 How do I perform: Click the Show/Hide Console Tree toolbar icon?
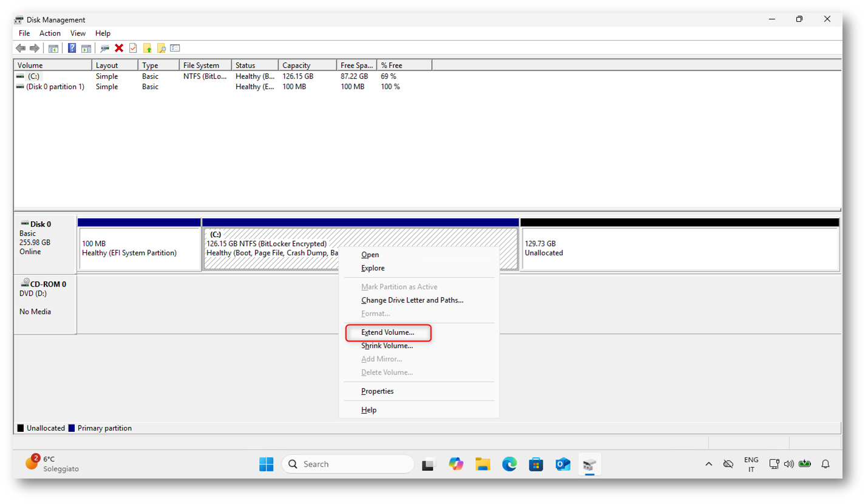(x=53, y=49)
